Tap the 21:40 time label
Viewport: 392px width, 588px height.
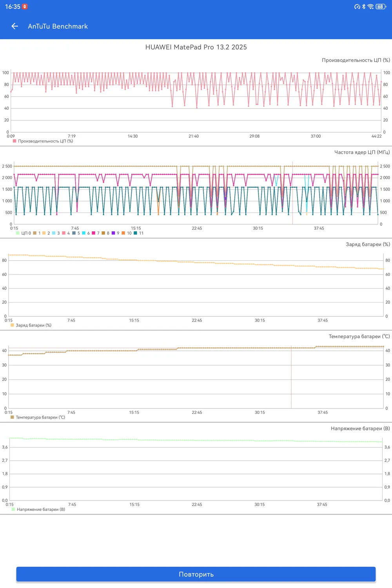(x=194, y=136)
